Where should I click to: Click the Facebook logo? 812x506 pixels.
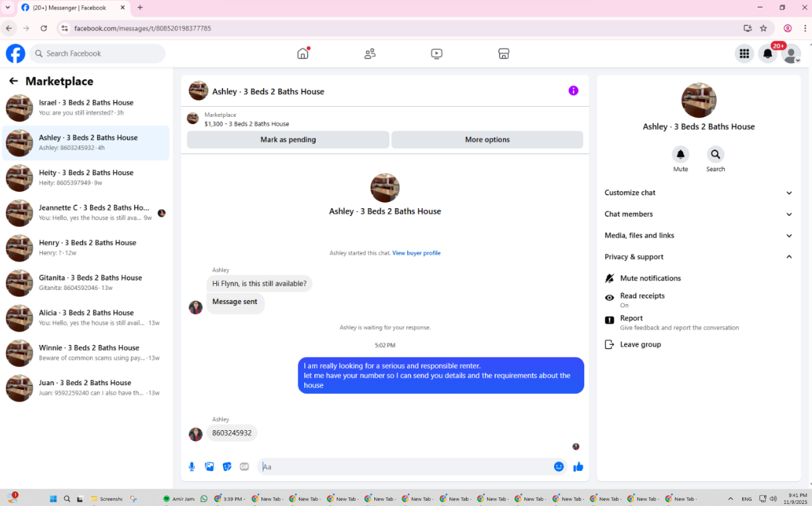15,54
